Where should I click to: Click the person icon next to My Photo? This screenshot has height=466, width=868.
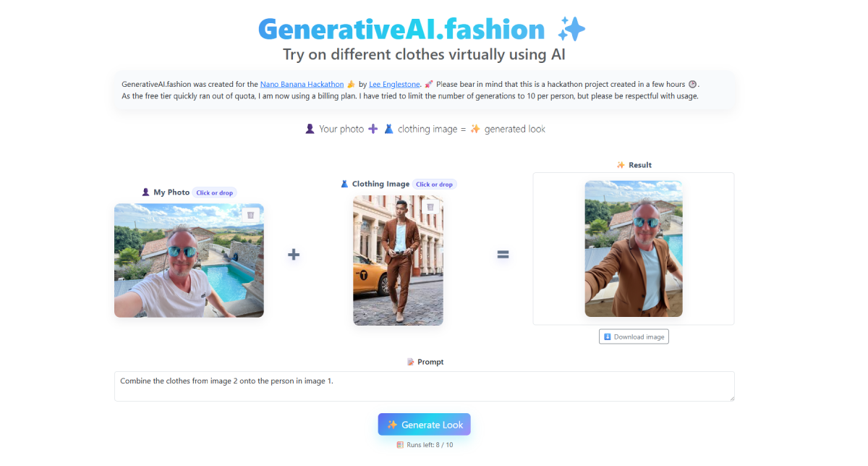coord(146,192)
